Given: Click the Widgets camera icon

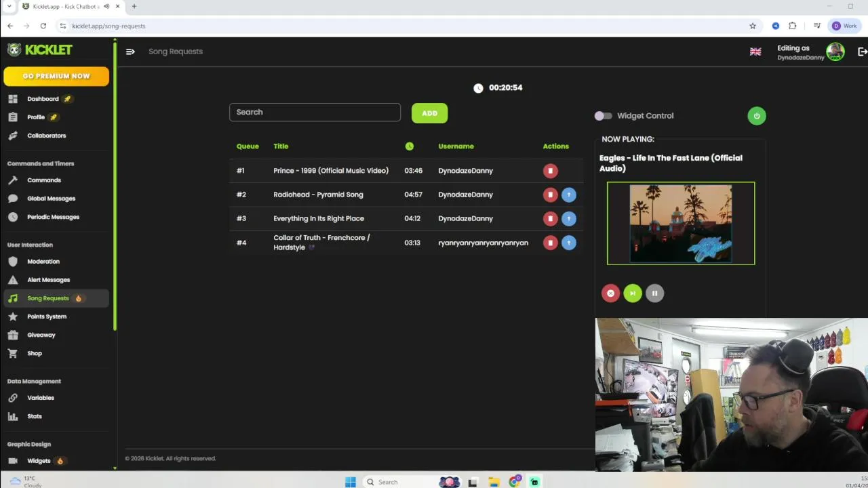Looking at the screenshot, I should click(x=13, y=461).
